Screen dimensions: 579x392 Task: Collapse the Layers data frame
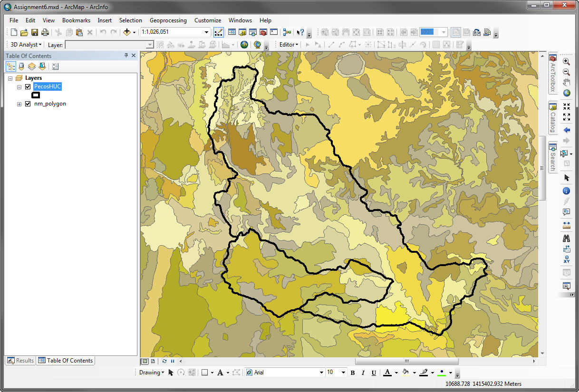10,78
